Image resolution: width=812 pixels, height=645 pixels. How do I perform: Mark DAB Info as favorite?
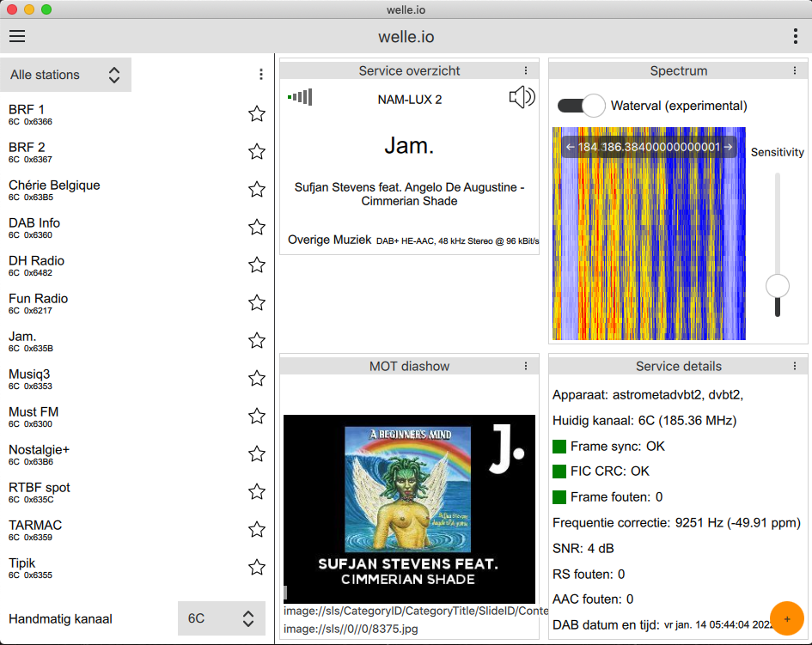[257, 228]
